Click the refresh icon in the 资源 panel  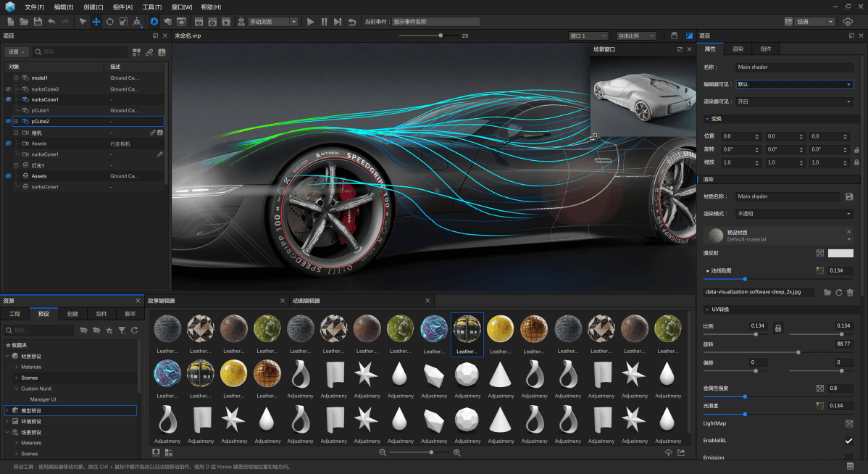(134, 330)
